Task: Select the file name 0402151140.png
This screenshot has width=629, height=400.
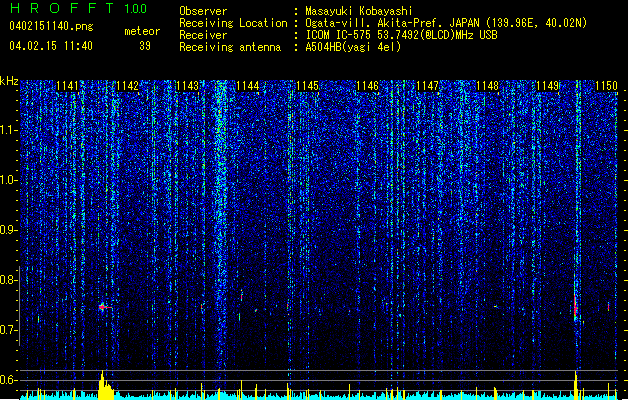Action: tap(51, 26)
